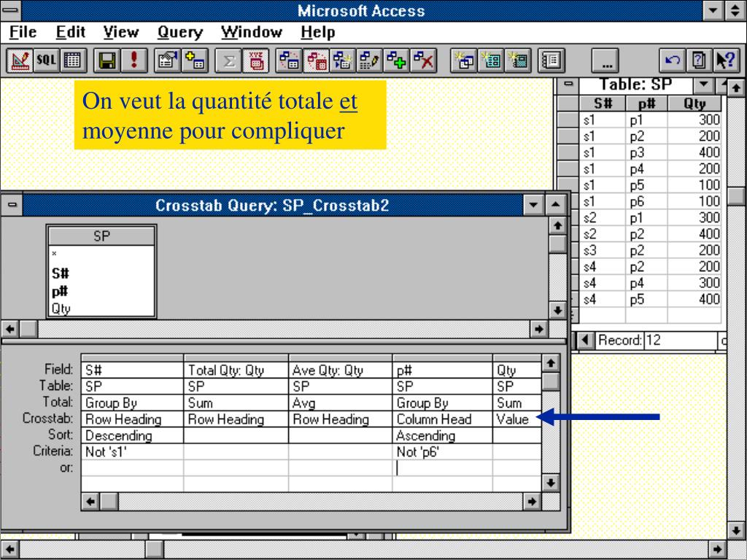Viewport: 747px width, 560px height.
Task: Click the 'Total Qty: Qty' field cell
Action: point(236,370)
